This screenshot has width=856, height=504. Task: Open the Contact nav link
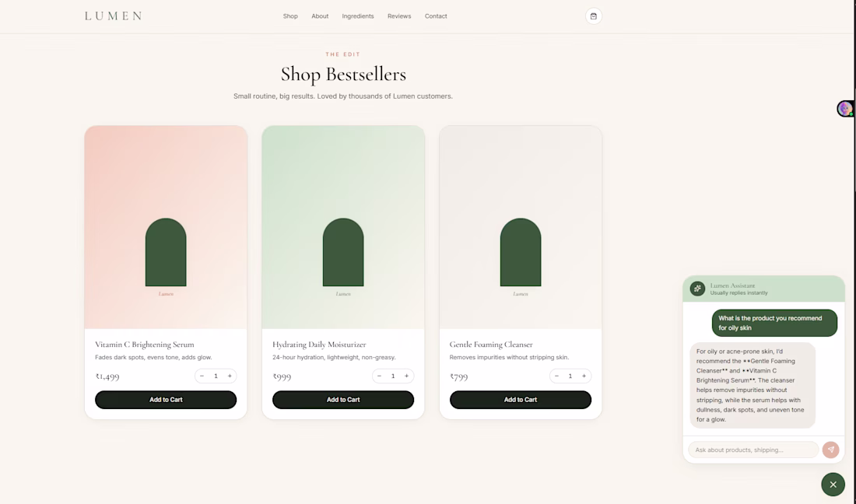pos(436,16)
